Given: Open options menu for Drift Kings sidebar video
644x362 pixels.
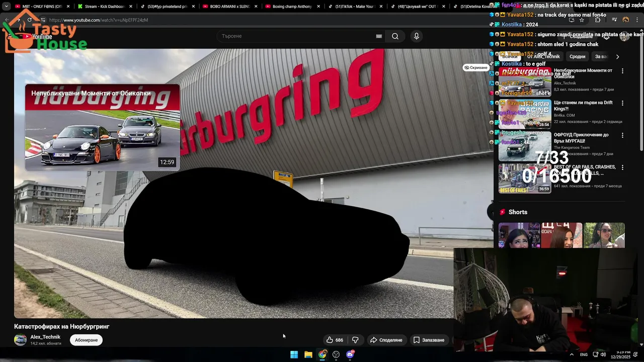Looking at the screenshot, I should point(622,103).
